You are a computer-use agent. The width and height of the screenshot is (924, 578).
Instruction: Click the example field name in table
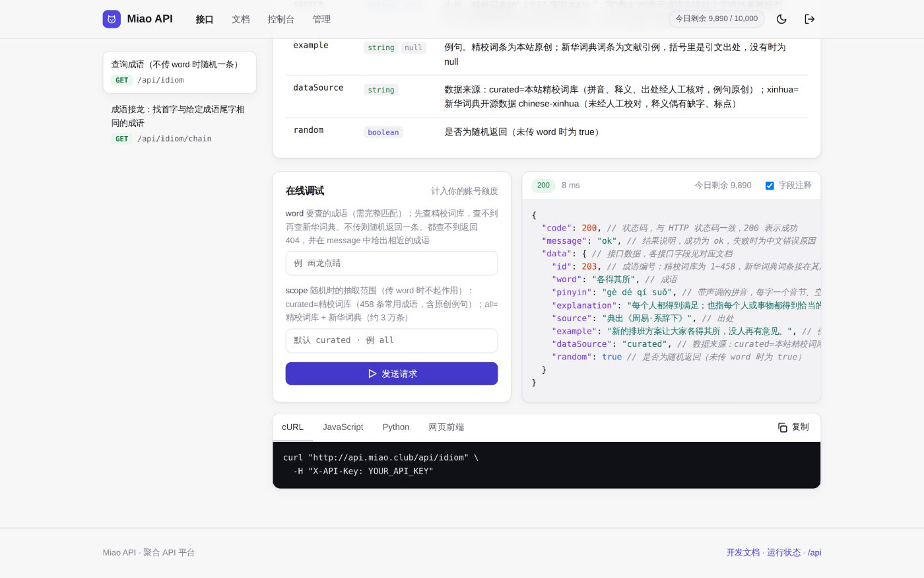[x=311, y=46]
